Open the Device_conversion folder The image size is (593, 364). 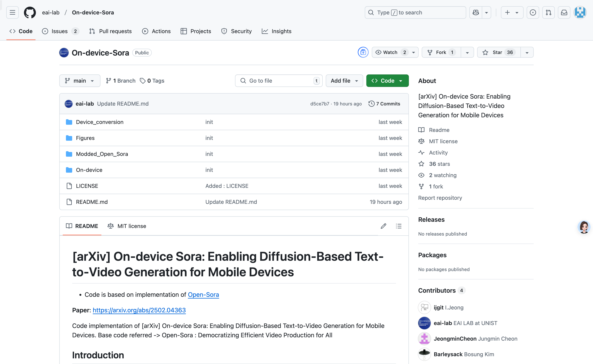coord(99,122)
